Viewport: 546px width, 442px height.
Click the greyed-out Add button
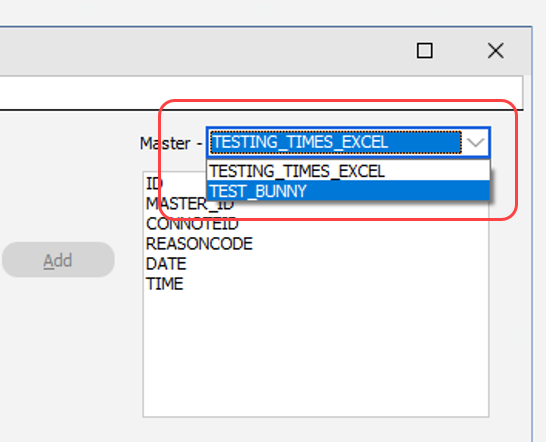(x=58, y=260)
